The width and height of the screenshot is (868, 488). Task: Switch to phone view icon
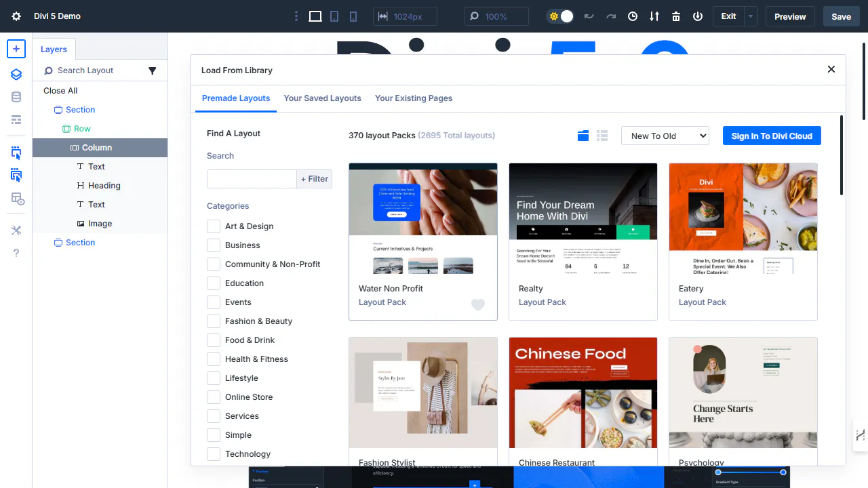(353, 16)
